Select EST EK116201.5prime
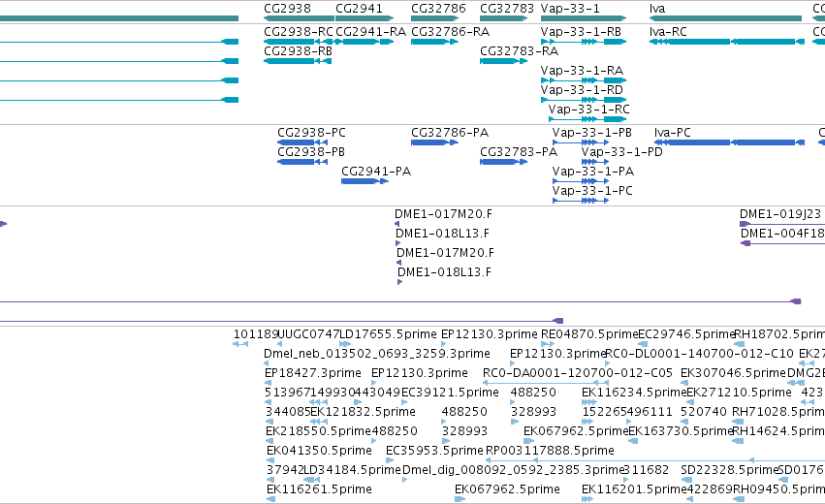The height and width of the screenshot is (504, 825). [x=634, y=489]
